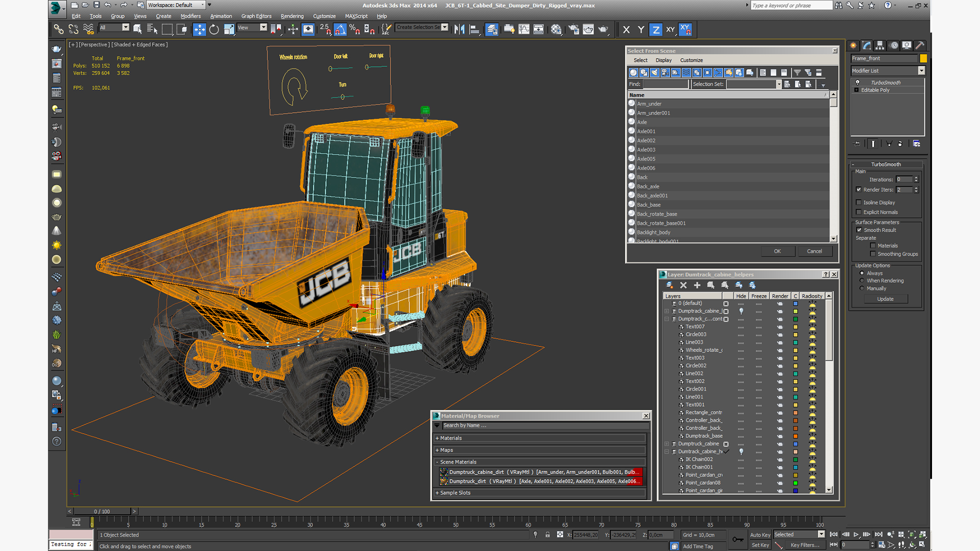Expand the Sample Slots rollout

[540, 493]
